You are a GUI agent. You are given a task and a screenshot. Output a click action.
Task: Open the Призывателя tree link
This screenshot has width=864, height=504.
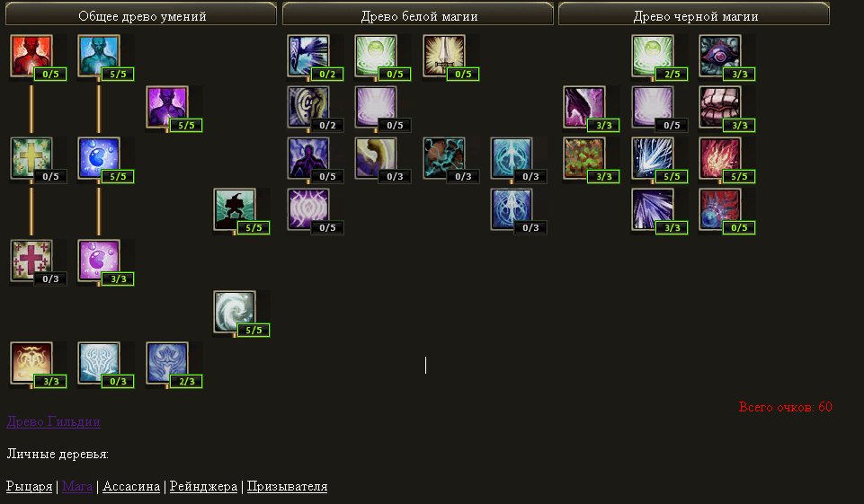click(x=287, y=486)
